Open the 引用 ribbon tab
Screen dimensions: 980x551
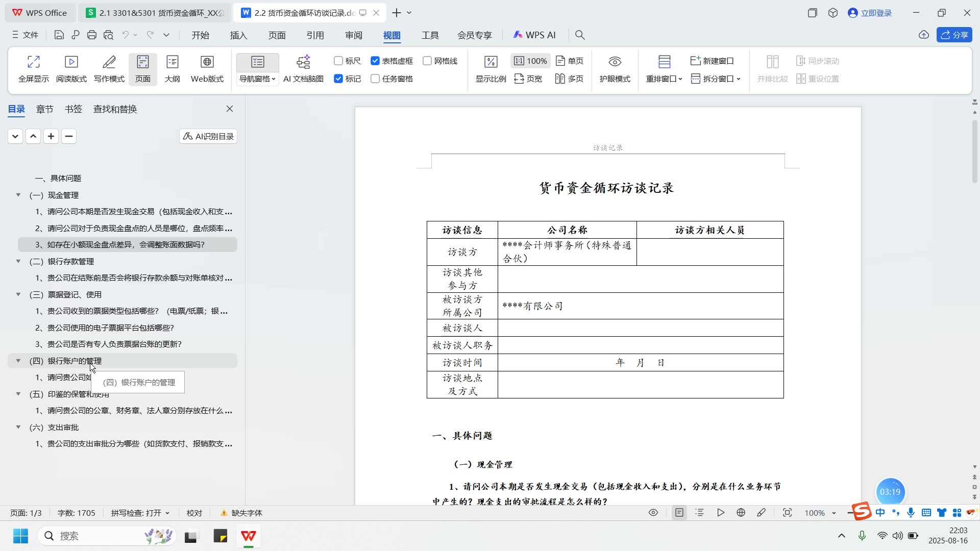(x=315, y=35)
